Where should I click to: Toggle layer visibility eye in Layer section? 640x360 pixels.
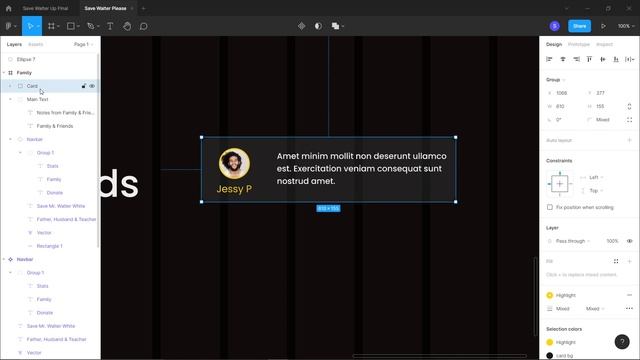click(629, 241)
